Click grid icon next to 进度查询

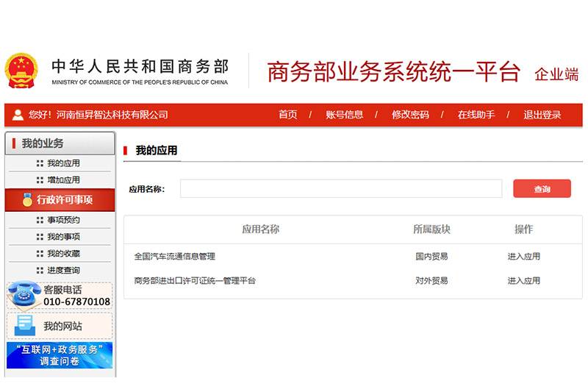40,271
